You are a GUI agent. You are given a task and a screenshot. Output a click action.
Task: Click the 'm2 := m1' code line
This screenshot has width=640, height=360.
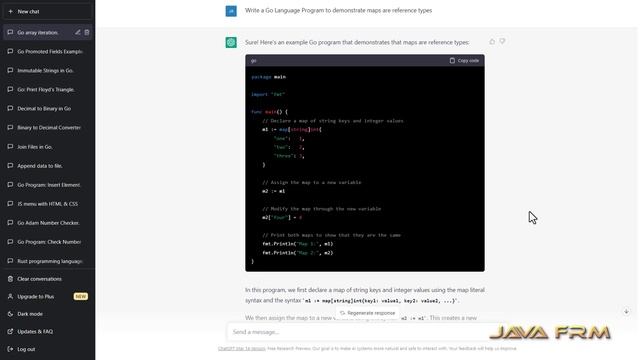click(274, 191)
